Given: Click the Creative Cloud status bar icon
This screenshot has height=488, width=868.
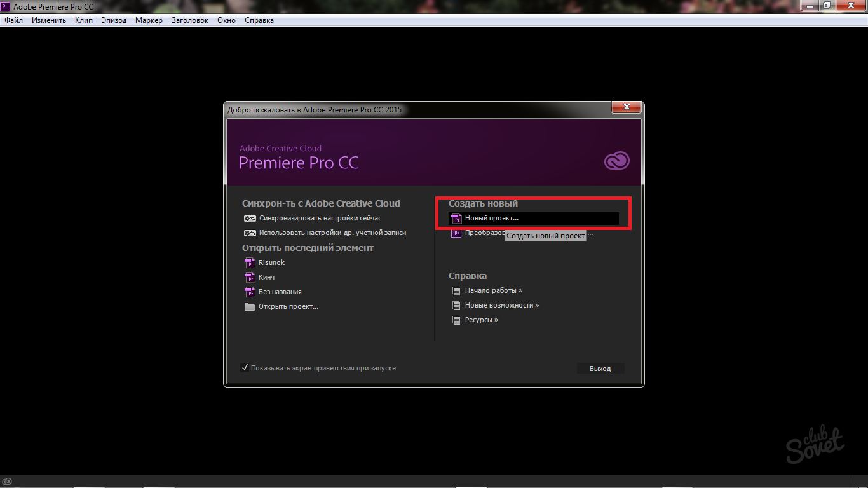Looking at the screenshot, I should pyautogui.click(x=7, y=481).
